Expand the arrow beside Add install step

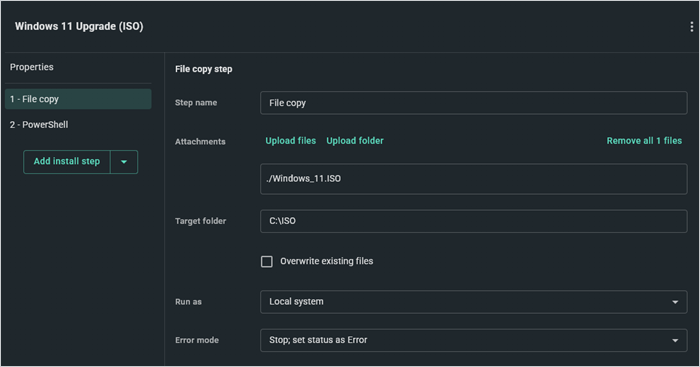(124, 162)
